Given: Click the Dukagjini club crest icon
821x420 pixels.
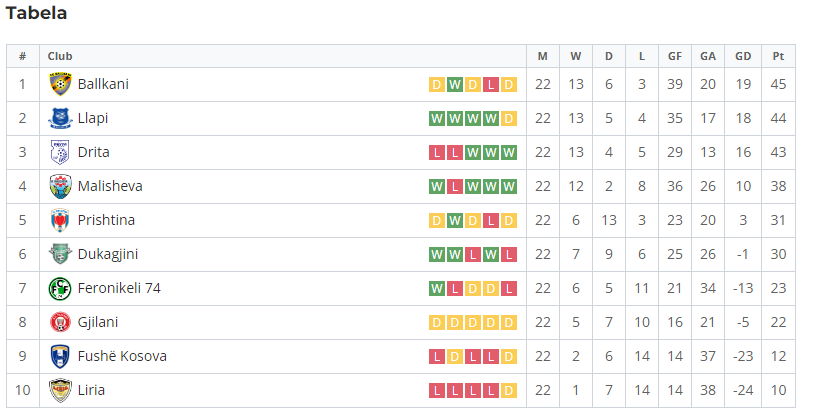Looking at the screenshot, I should [60, 255].
